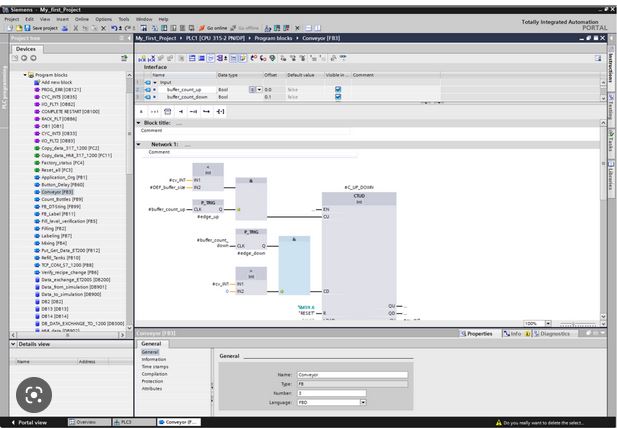Open the Online menu
617x428 pixels.
pos(82,19)
